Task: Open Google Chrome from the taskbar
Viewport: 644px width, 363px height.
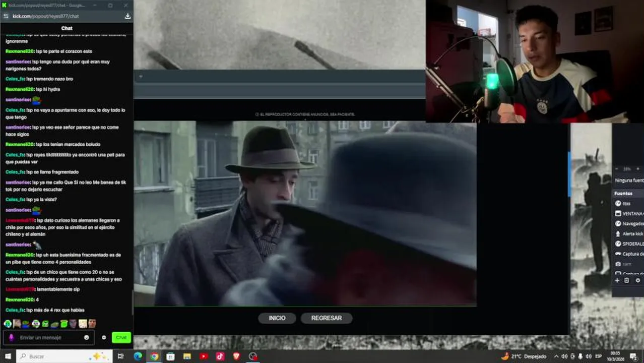Action: (x=154, y=356)
